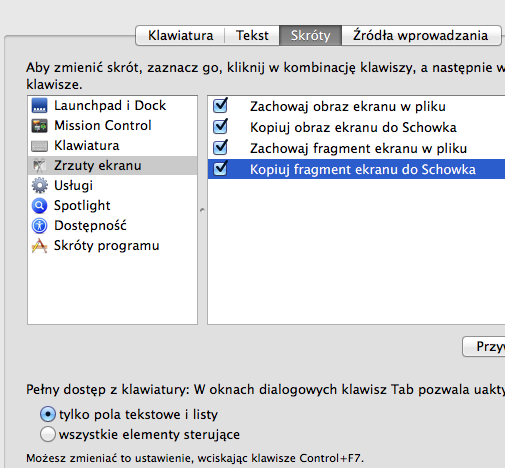The height and width of the screenshot is (468, 505).
Task: Uncheck Zachowaj obraz ekranu w pliku
Action: pos(220,106)
